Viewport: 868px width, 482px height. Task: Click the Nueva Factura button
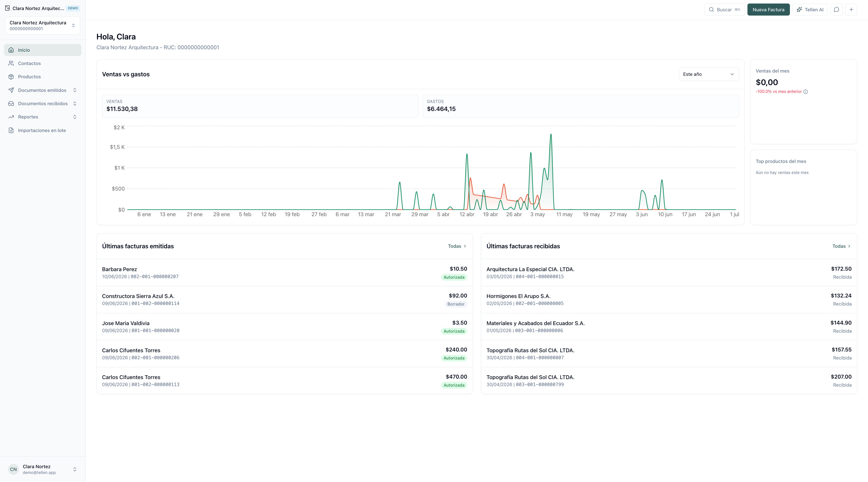768,10
